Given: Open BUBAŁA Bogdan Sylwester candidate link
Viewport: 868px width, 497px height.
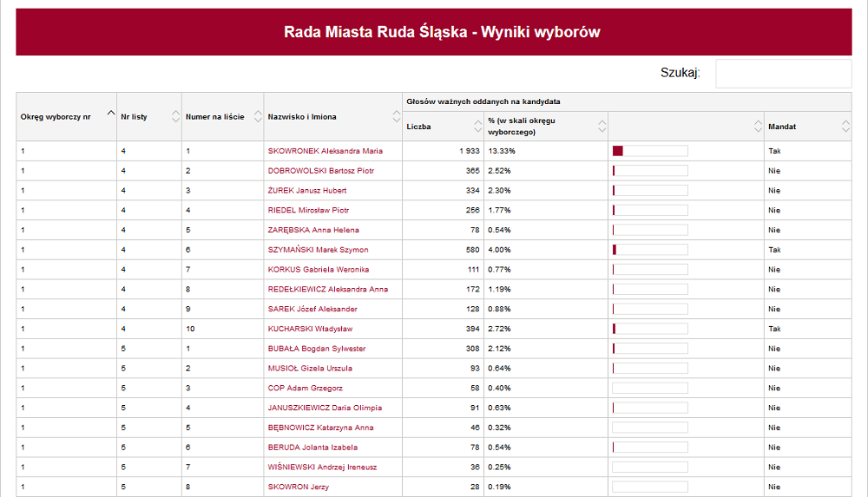Looking at the screenshot, I should tap(317, 349).
